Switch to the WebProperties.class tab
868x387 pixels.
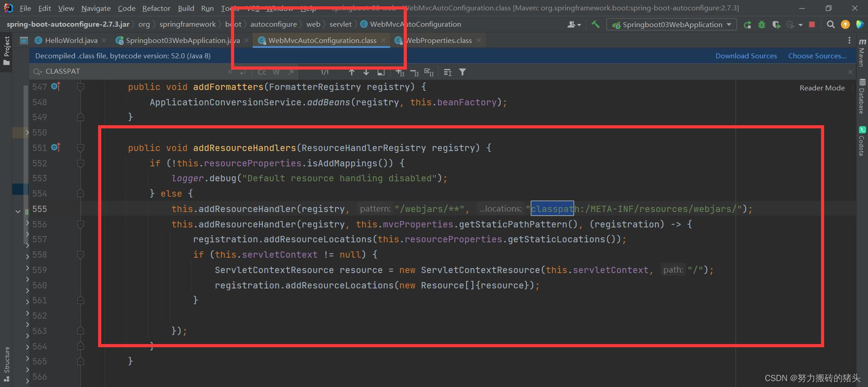coord(438,40)
